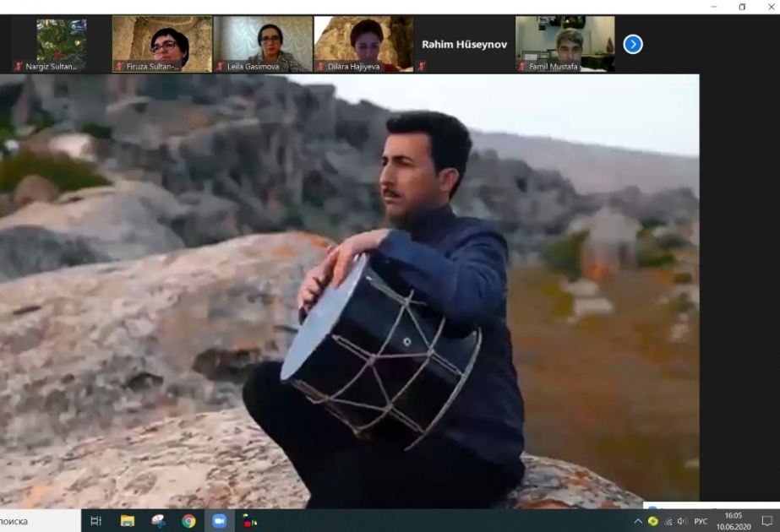Expand the hidden system tray icons
This screenshot has height=532, width=780.
638,521
